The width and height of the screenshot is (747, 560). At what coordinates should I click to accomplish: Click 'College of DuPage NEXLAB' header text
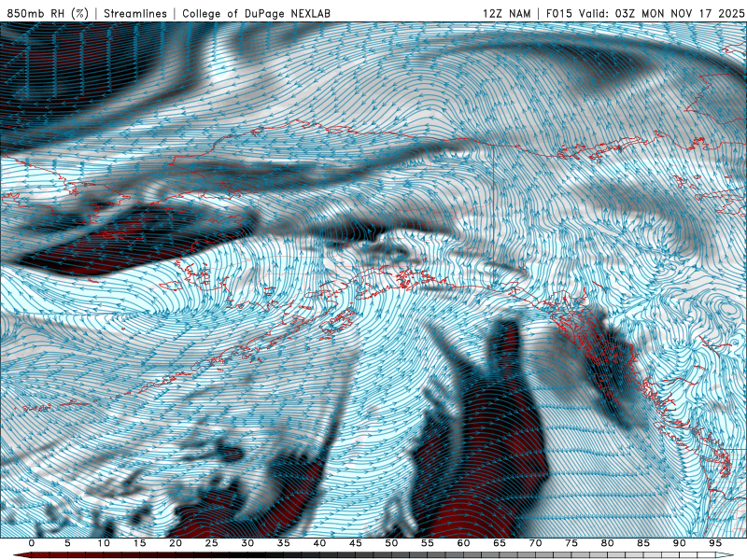256,13
